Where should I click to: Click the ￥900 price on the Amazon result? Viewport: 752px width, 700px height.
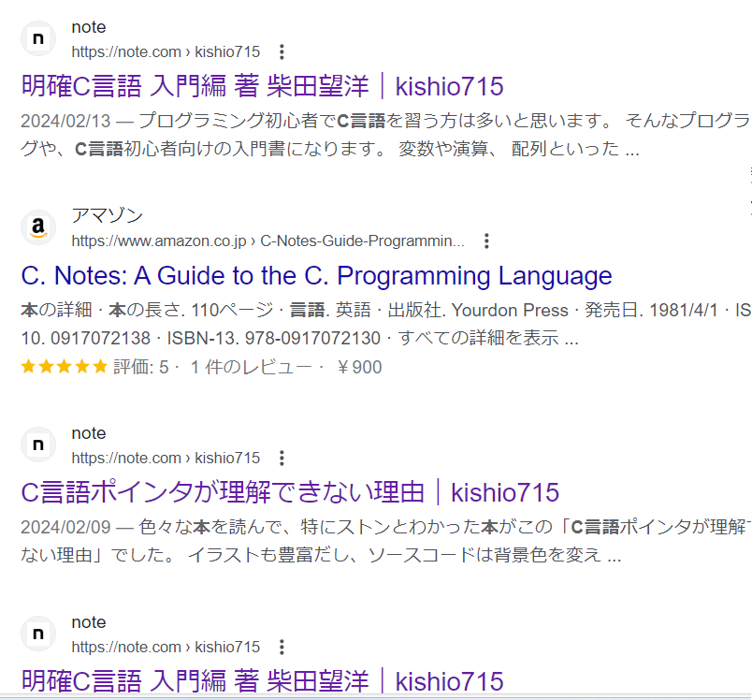(x=359, y=367)
